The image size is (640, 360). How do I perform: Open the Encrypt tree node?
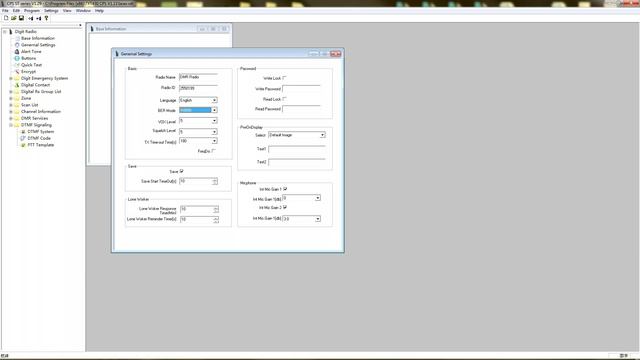tap(28, 71)
